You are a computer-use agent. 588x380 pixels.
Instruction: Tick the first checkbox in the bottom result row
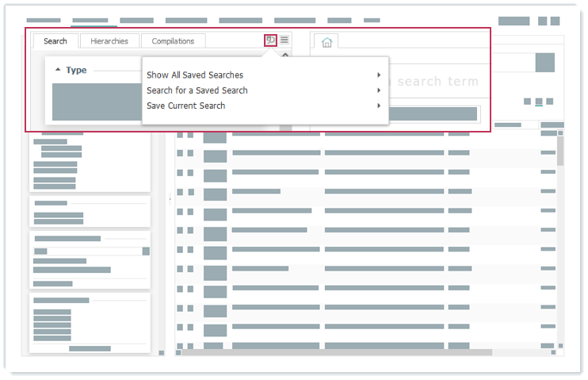point(180,346)
